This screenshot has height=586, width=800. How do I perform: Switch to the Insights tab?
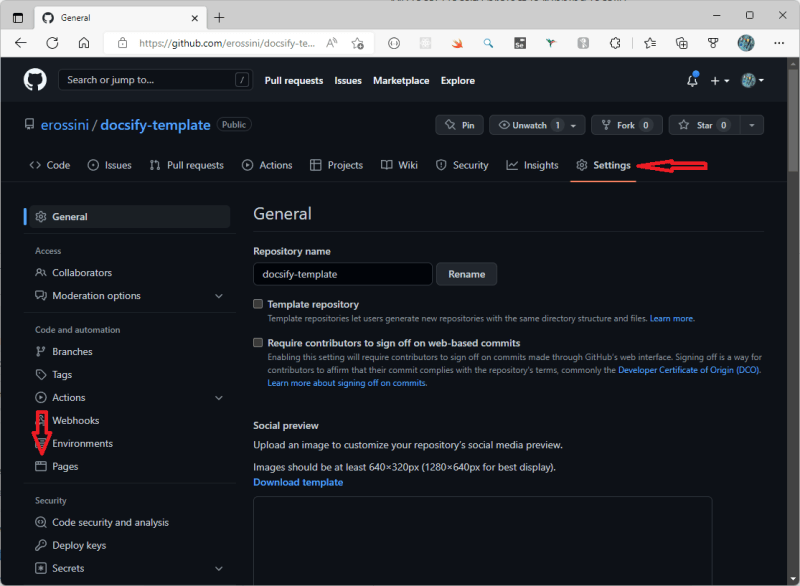[x=532, y=165]
